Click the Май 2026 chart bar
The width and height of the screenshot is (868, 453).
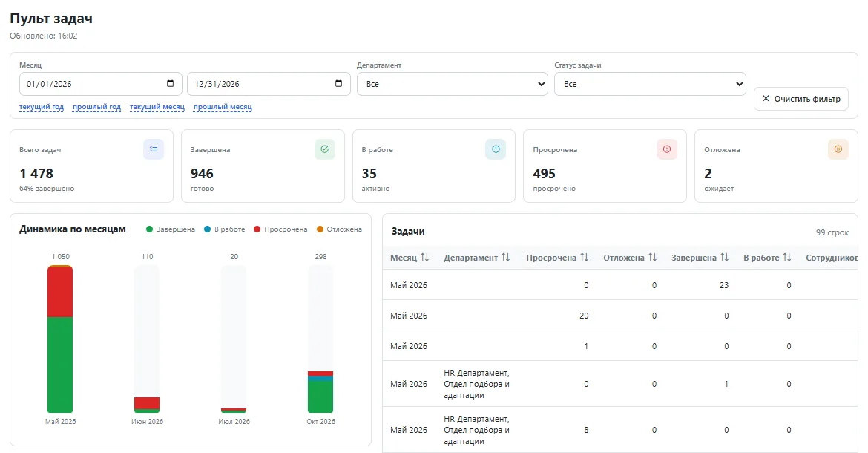(x=60, y=339)
